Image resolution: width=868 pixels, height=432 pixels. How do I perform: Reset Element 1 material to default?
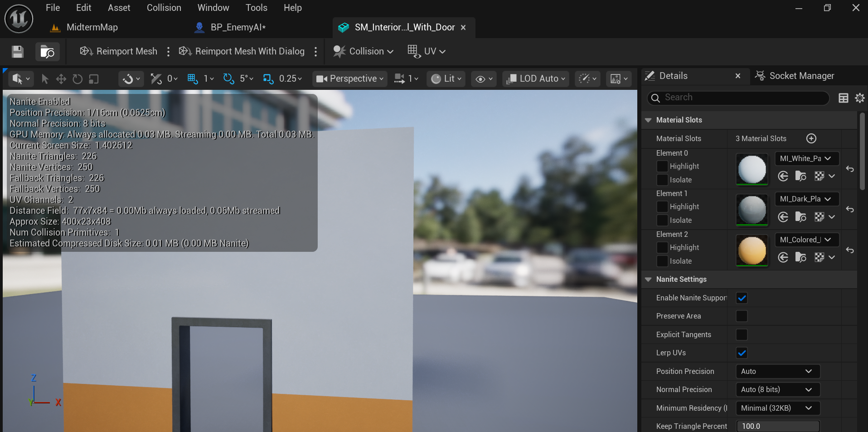(x=850, y=210)
